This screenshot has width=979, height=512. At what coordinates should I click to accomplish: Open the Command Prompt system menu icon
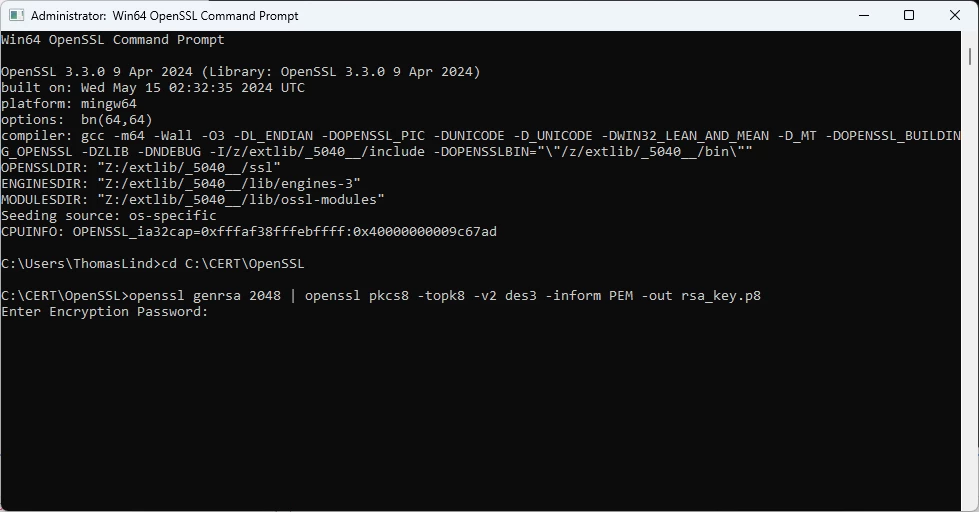(15, 15)
